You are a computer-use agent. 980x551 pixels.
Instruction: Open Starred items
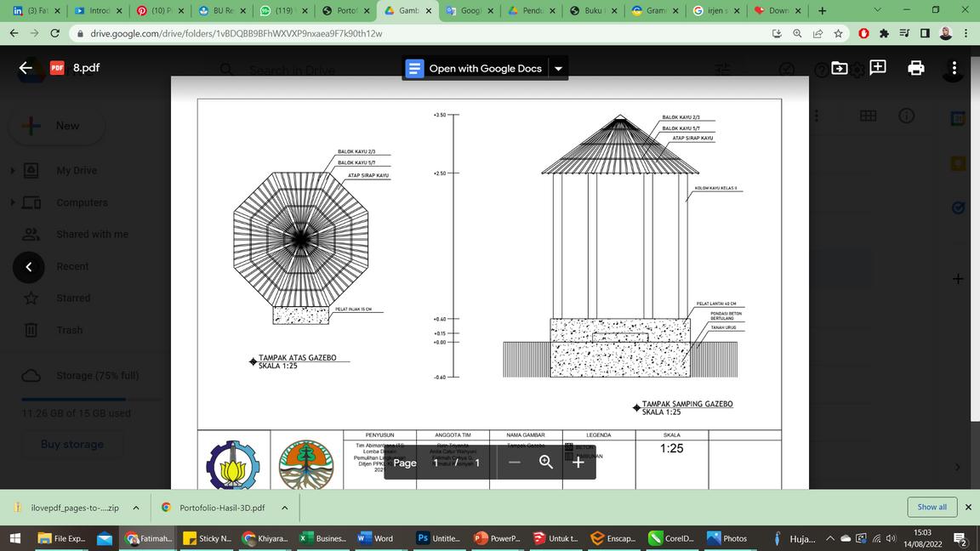[x=73, y=298]
